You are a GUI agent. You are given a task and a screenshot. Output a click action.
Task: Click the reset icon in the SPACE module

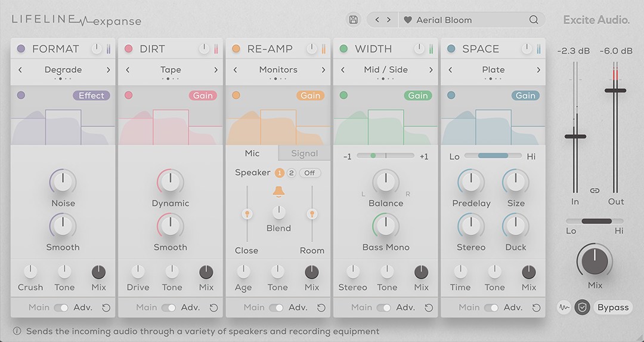tap(536, 308)
